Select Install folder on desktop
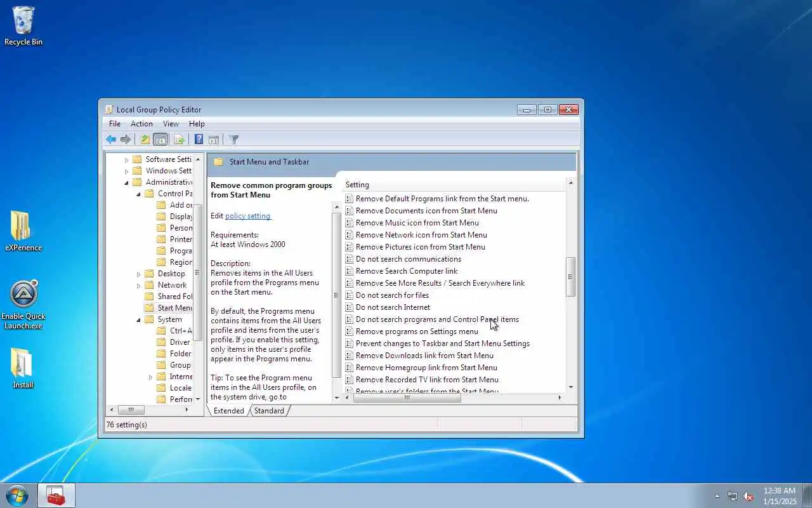The width and height of the screenshot is (812, 508). coord(23,368)
